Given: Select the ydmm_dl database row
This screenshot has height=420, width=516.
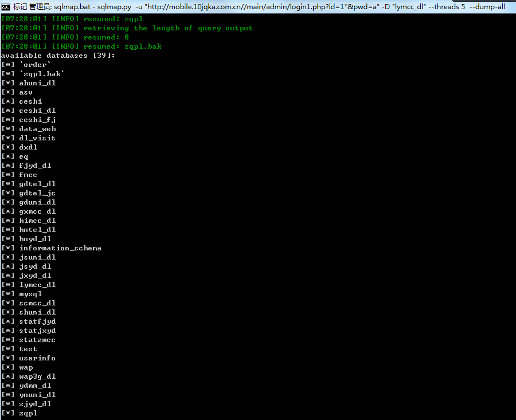Looking at the screenshot, I should pos(26,386).
